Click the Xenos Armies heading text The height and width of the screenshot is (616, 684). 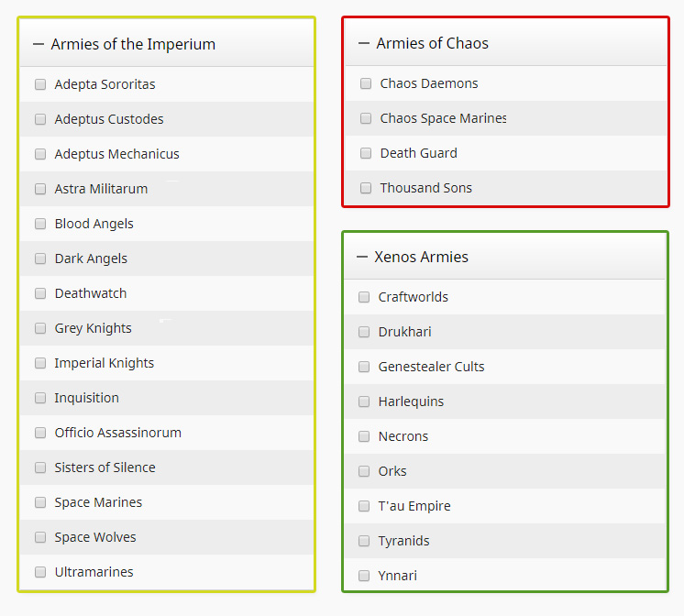click(x=421, y=257)
